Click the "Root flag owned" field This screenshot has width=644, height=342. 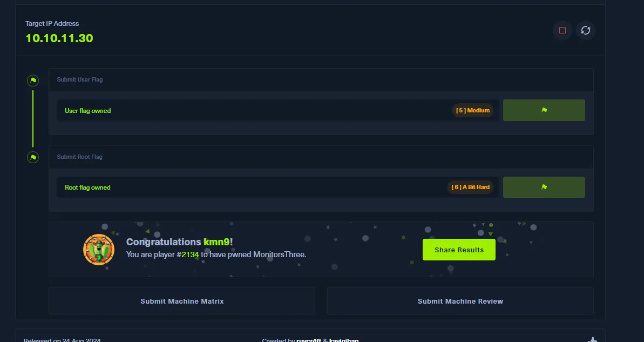(x=277, y=187)
